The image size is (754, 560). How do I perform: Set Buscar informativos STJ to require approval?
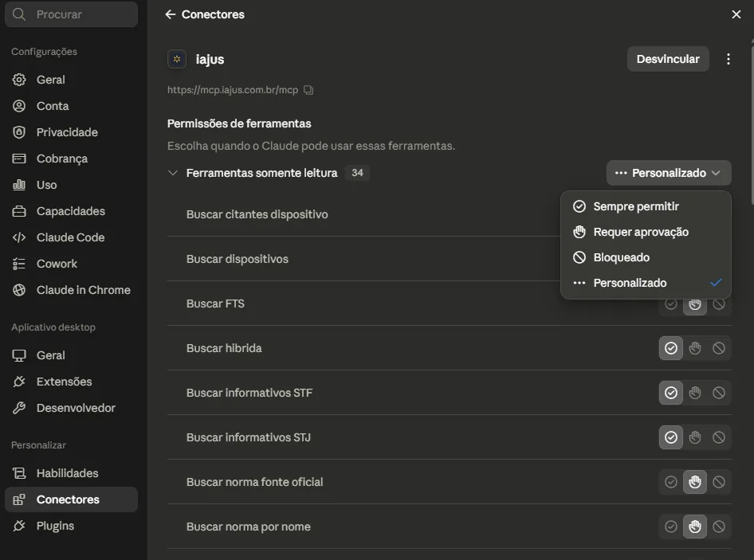click(x=694, y=437)
